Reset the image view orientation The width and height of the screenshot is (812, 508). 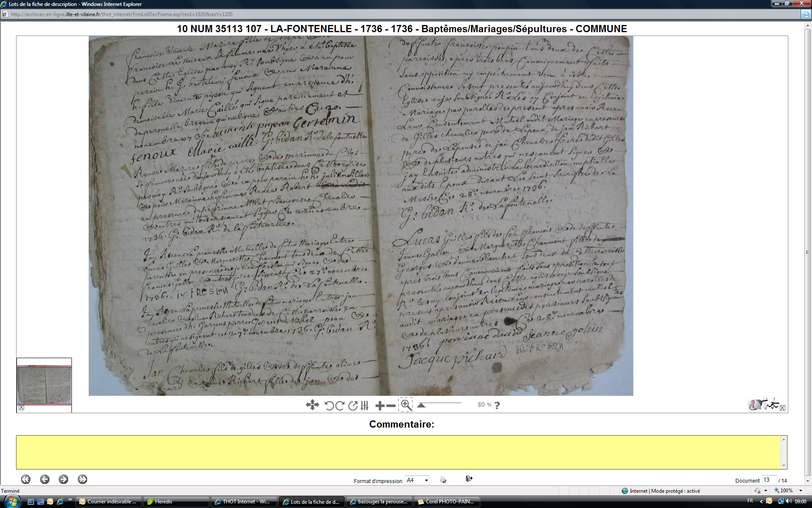[353, 406]
